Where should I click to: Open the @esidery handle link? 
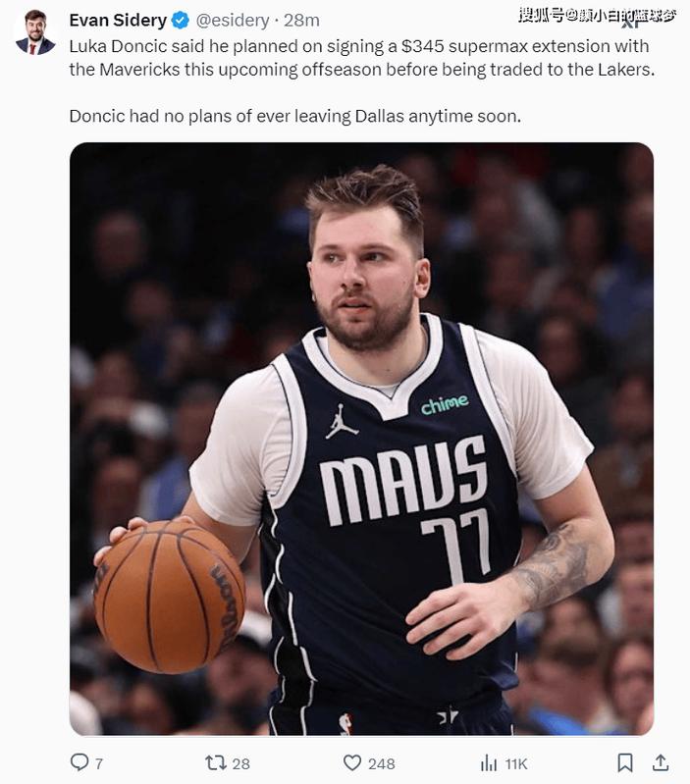[x=233, y=21]
